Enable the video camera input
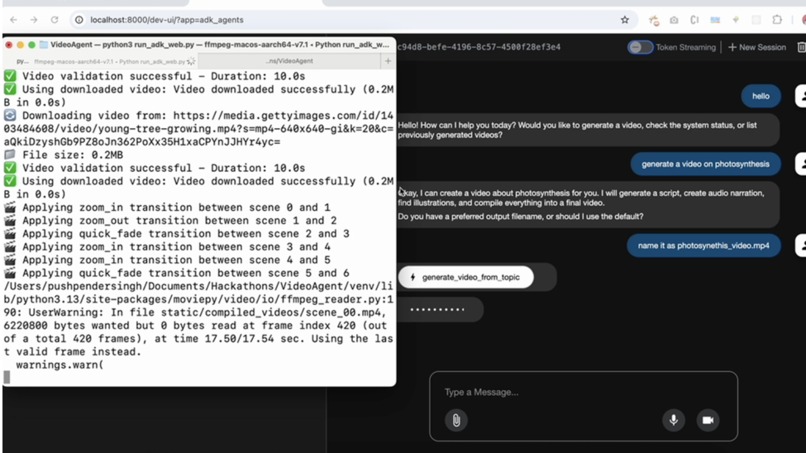The image size is (806, 453). click(708, 420)
